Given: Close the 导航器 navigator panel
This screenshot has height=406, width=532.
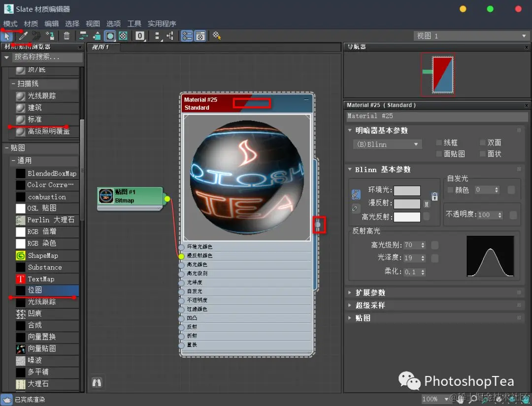Looking at the screenshot, I should pos(527,47).
